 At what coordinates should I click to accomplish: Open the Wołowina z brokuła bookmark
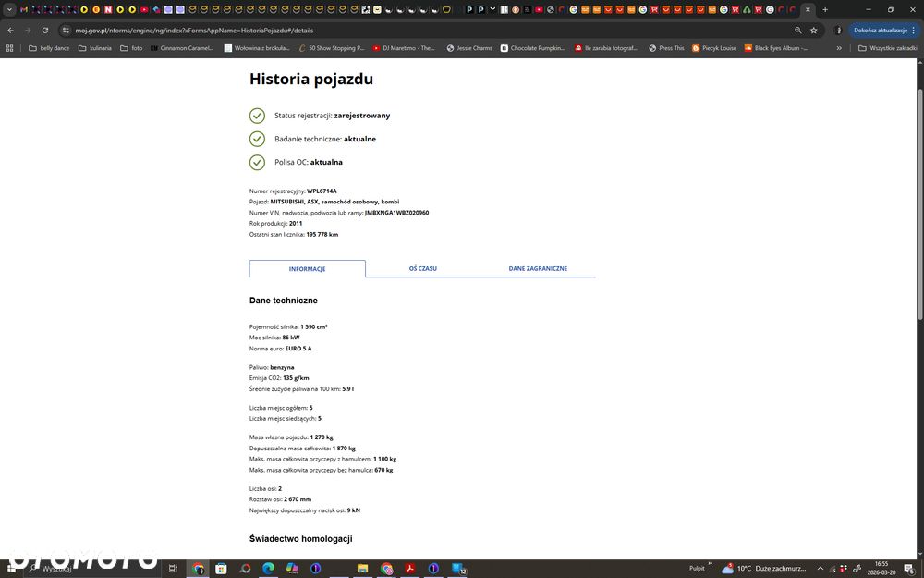pos(257,48)
